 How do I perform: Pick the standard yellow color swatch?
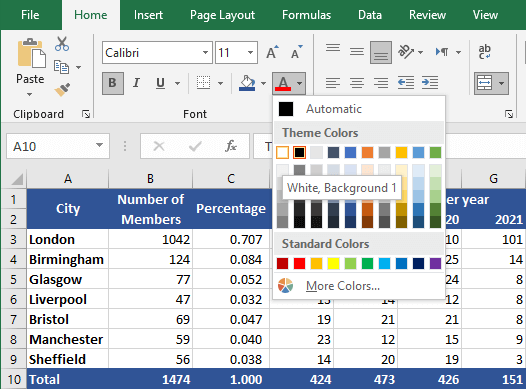point(333,263)
